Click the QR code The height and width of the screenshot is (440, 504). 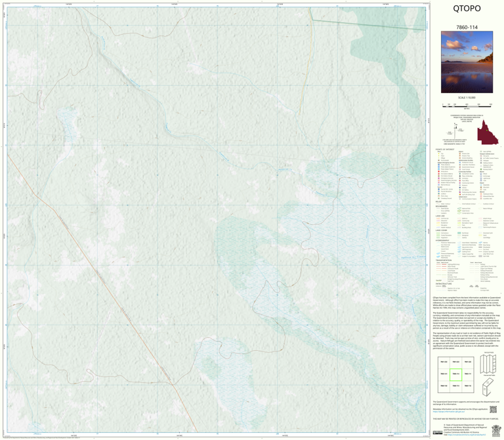tap(493, 409)
